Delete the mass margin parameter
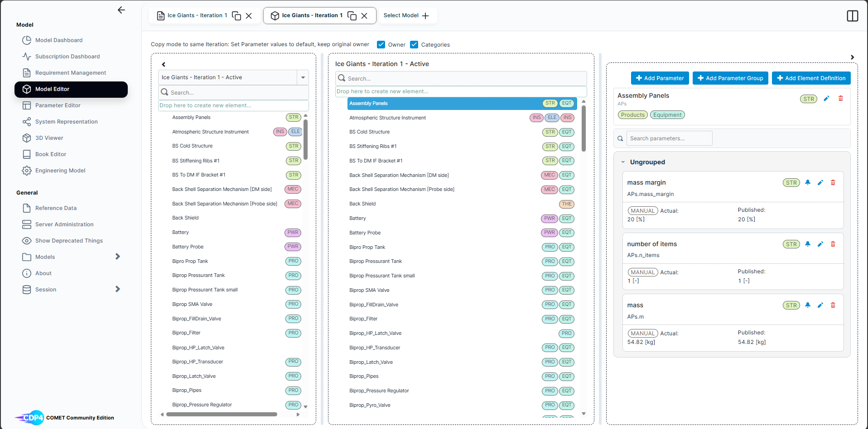Image resolution: width=868 pixels, height=429 pixels. click(833, 182)
